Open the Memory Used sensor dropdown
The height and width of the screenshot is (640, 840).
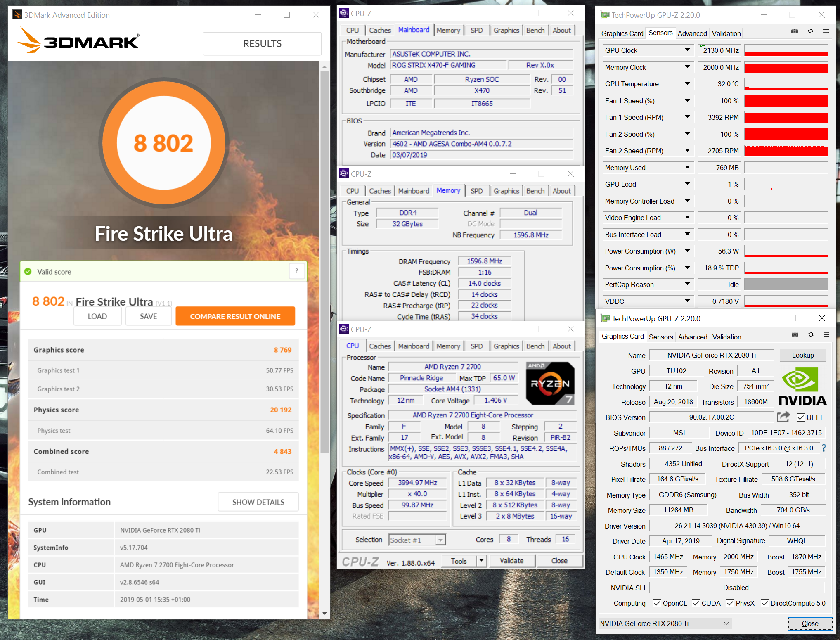[x=687, y=168]
